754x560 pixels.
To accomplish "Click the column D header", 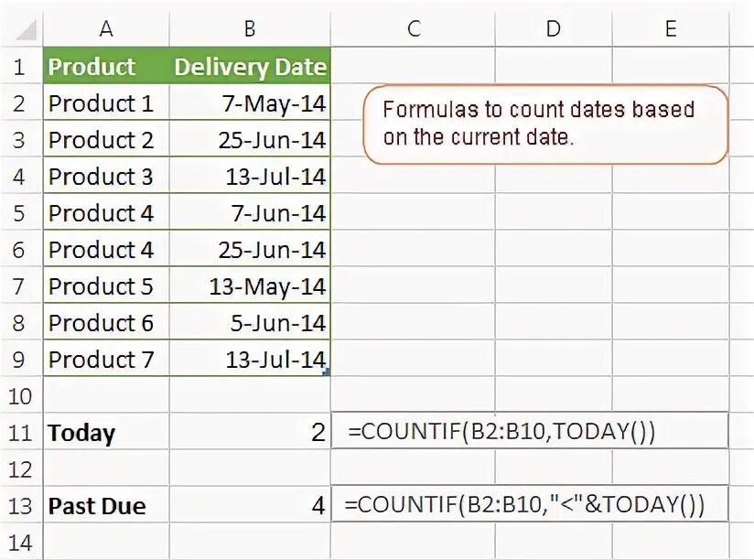I will pyautogui.click(x=553, y=29).
